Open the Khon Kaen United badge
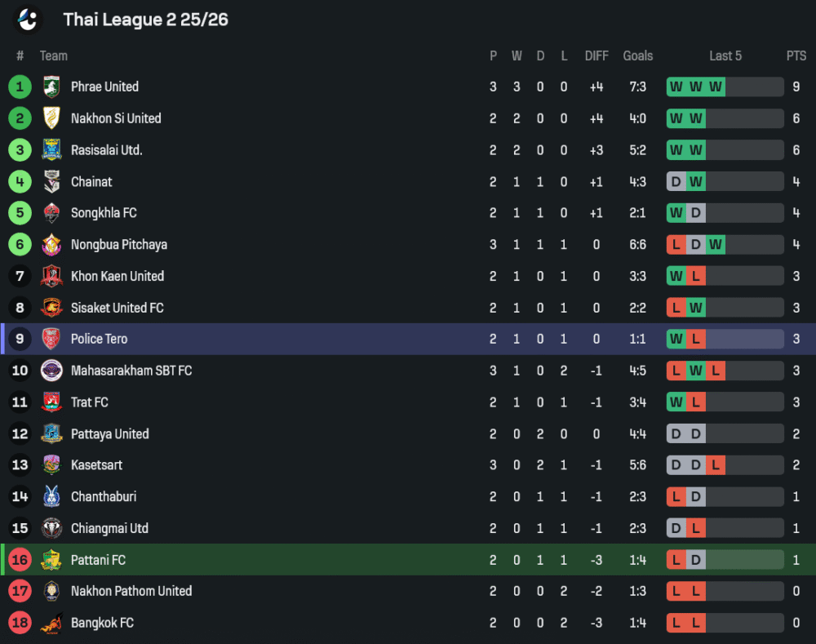Viewport: 816px width, 644px height. point(51,276)
